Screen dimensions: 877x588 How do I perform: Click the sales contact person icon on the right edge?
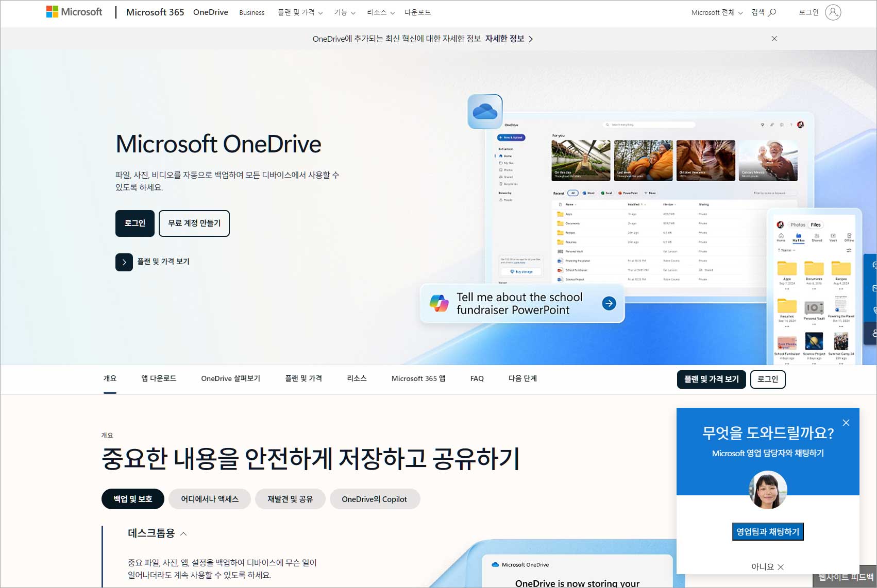(874, 328)
